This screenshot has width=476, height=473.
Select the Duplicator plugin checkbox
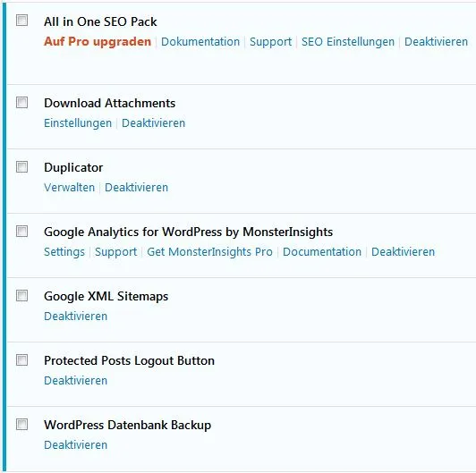pyautogui.click(x=21, y=166)
